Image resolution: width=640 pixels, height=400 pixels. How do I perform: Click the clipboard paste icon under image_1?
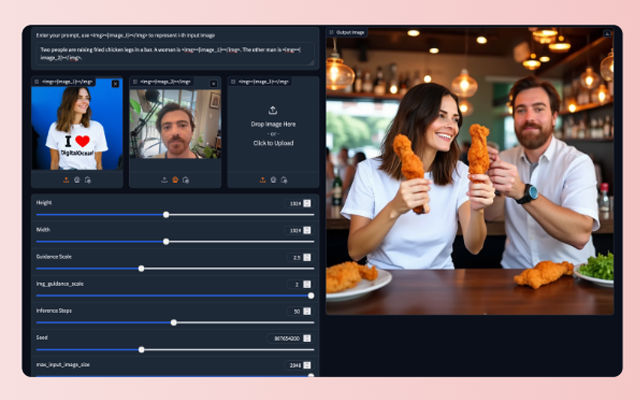click(x=88, y=180)
